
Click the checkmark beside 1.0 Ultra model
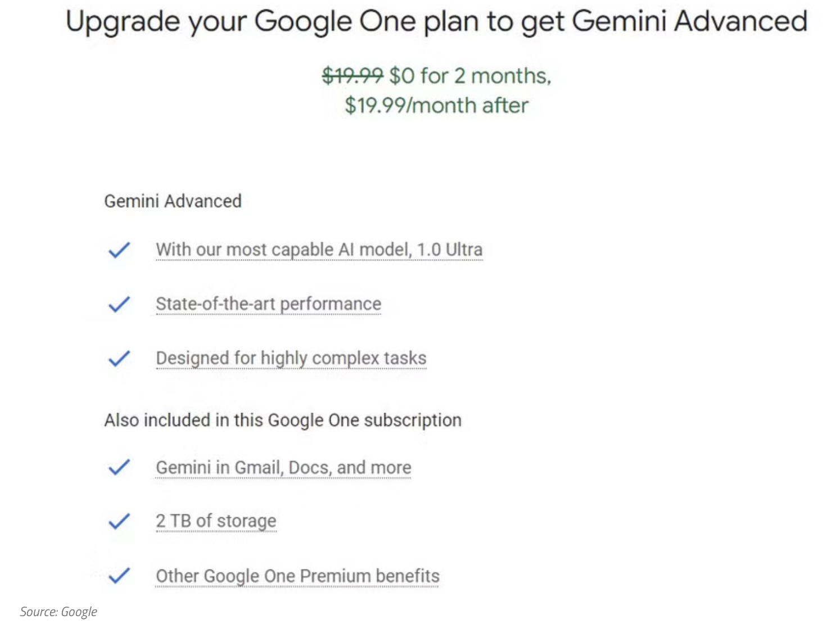[119, 250]
